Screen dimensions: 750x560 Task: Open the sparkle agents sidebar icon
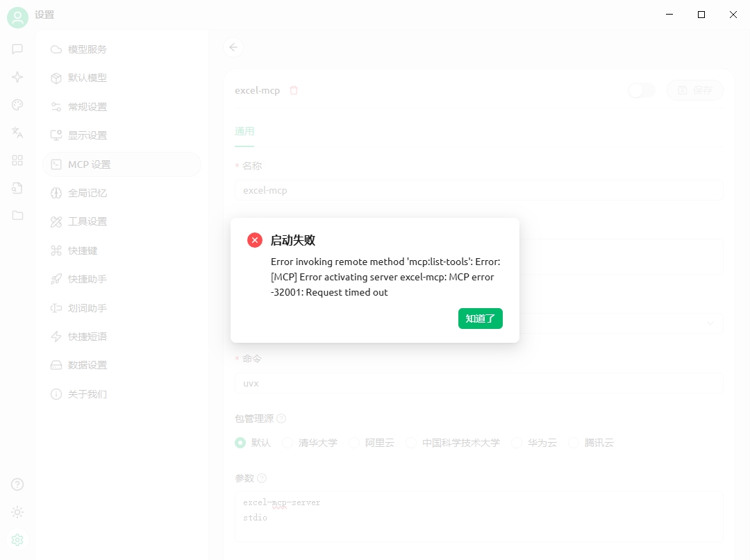tap(17, 77)
